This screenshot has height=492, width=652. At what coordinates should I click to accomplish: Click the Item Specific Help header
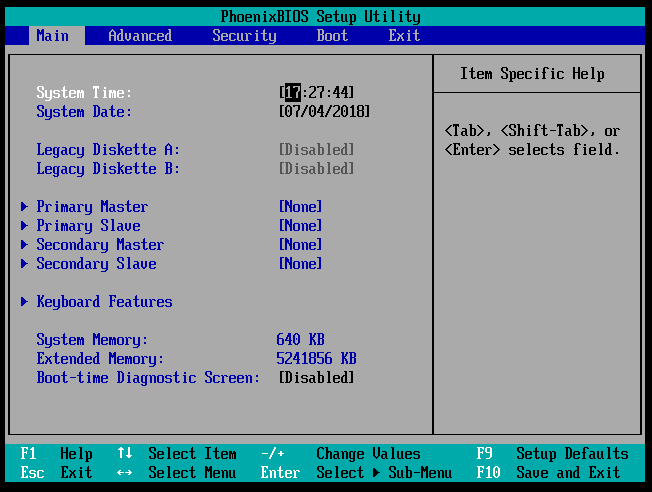pos(532,74)
